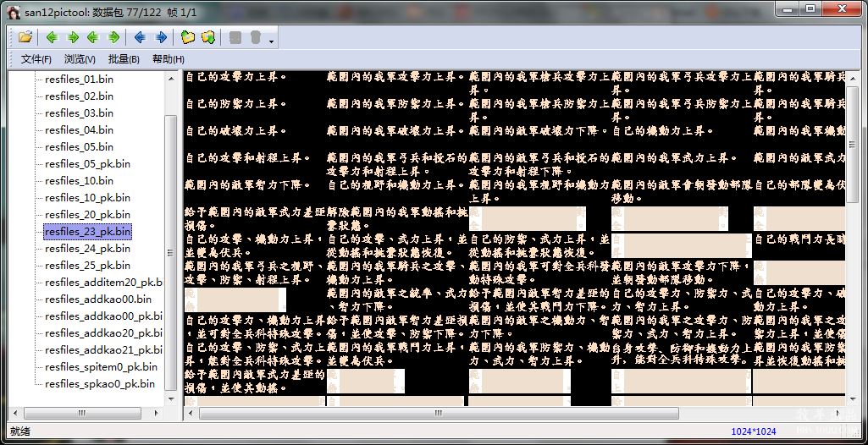Close the san12pictool window
Screen dimensions: 868x445
click(842, 8)
